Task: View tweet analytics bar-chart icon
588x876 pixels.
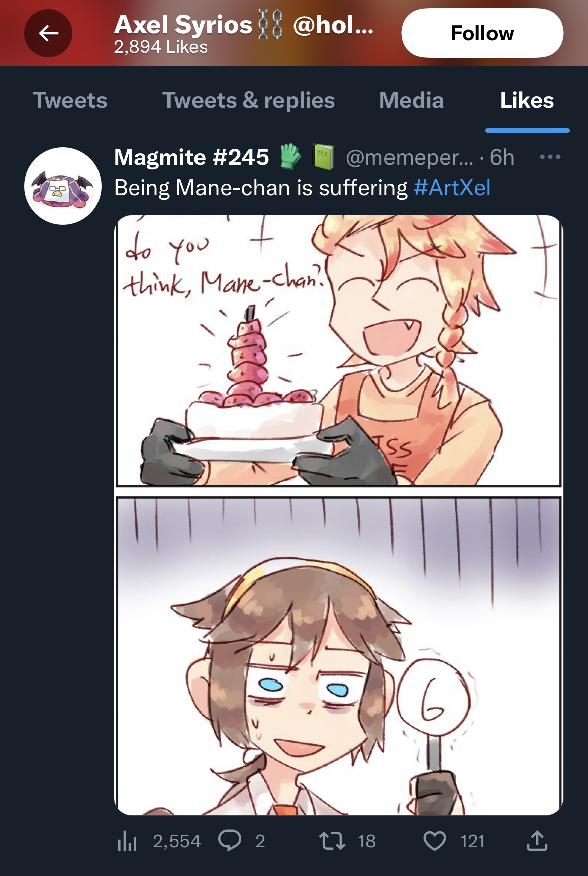Action: tap(127, 841)
